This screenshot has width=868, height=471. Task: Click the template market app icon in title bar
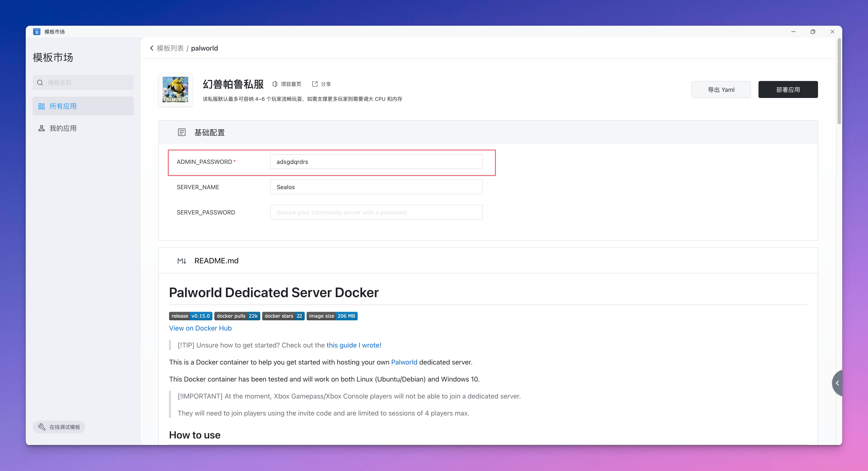pos(37,32)
